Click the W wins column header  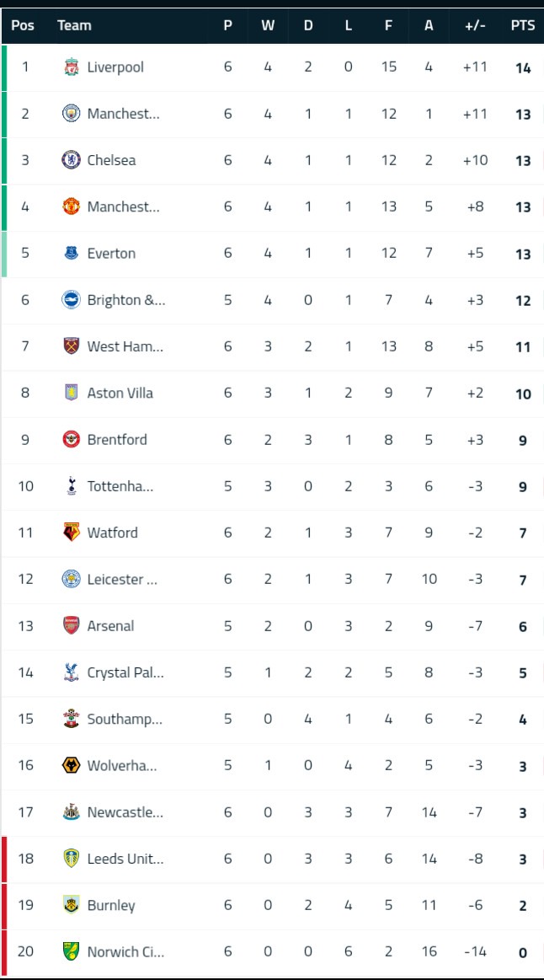point(268,25)
